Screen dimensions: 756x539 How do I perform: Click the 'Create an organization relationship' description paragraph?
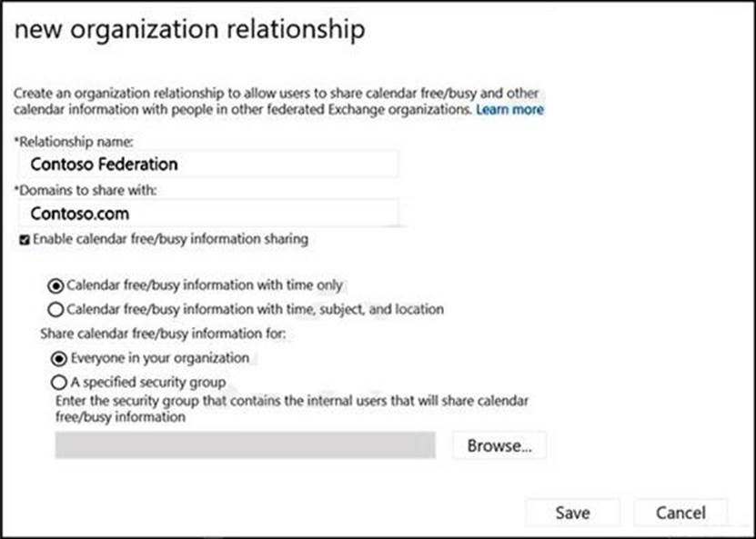pos(273,101)
